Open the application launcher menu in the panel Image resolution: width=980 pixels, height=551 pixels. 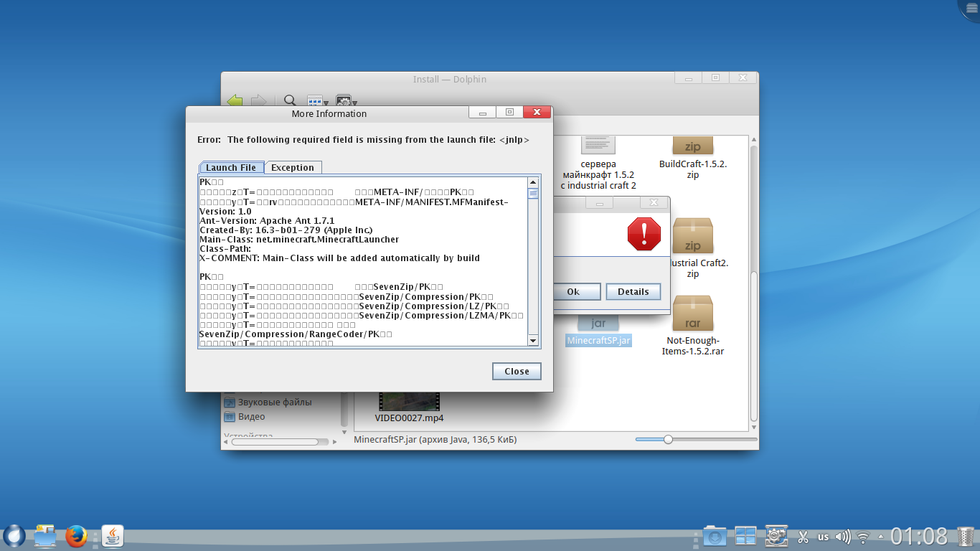click(14, 536)
